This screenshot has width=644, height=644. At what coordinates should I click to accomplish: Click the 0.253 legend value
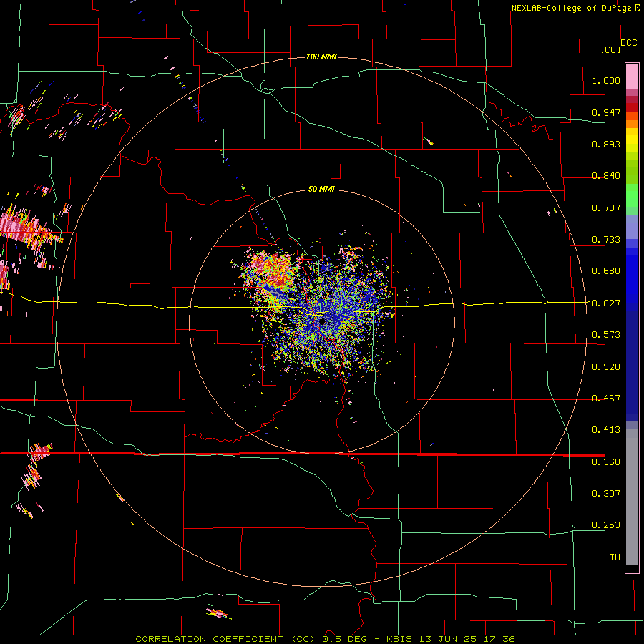[x=606, y=525]
